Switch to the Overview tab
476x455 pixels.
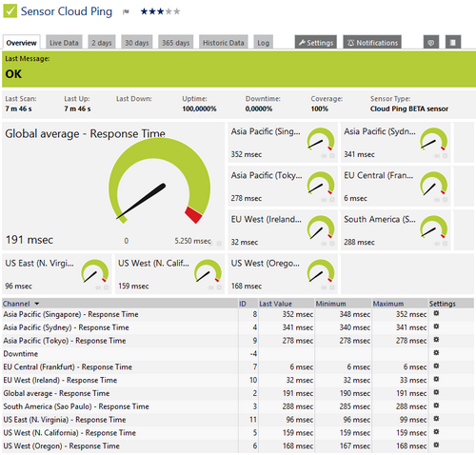21,43
